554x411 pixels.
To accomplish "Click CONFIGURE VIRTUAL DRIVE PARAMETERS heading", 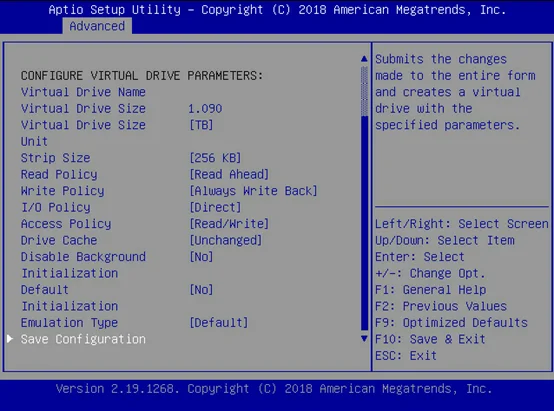I will tap(142, 76).
